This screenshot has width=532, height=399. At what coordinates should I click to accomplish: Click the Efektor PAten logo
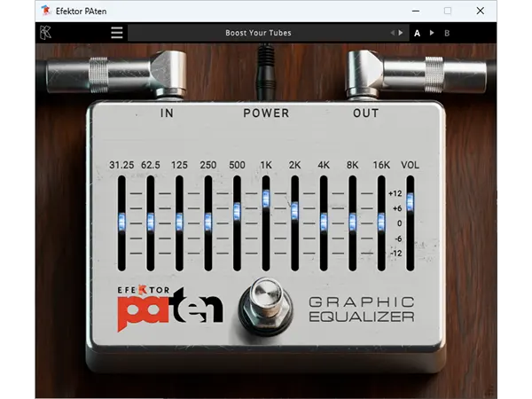click(169, 309)
